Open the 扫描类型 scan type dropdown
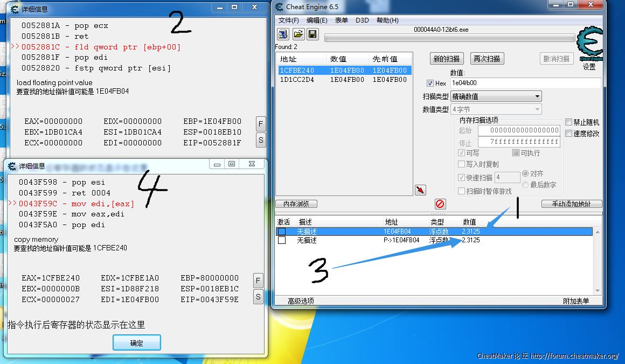The height and width of the screenshot is (364, 625). point(496,96)
